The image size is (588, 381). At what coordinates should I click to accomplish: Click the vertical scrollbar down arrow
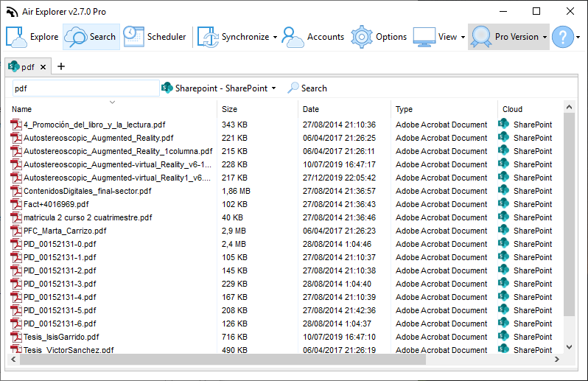point(570,347)
